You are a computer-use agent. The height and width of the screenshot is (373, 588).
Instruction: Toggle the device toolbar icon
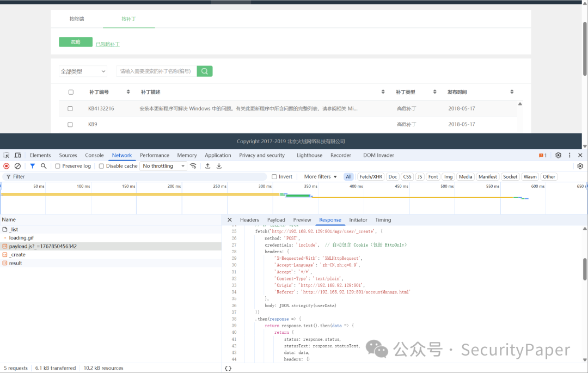17,155
